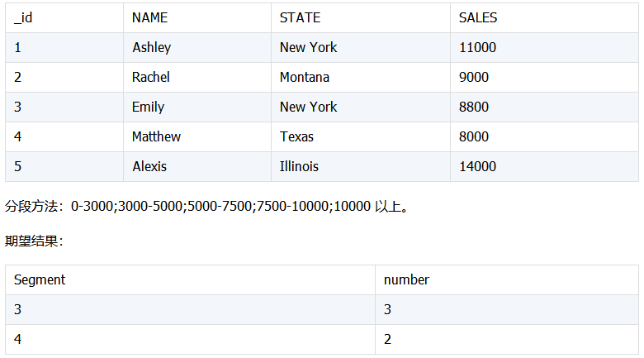Click the _id column header
This screenshot has width=644, height=358.
23,17
